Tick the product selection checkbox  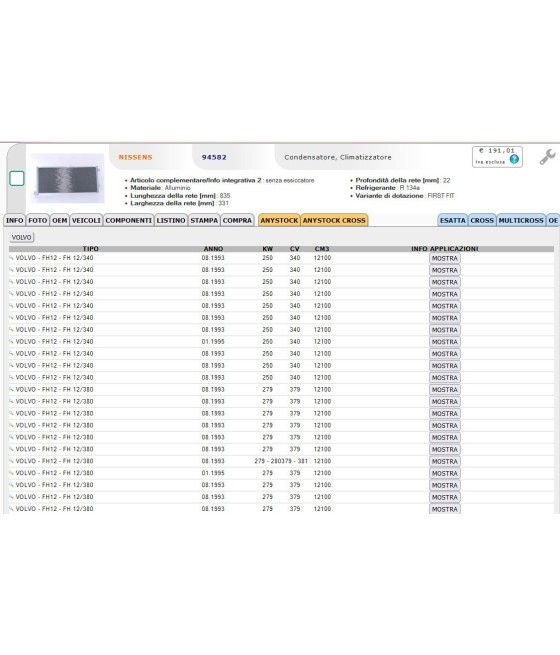click(x=17, y=178)
